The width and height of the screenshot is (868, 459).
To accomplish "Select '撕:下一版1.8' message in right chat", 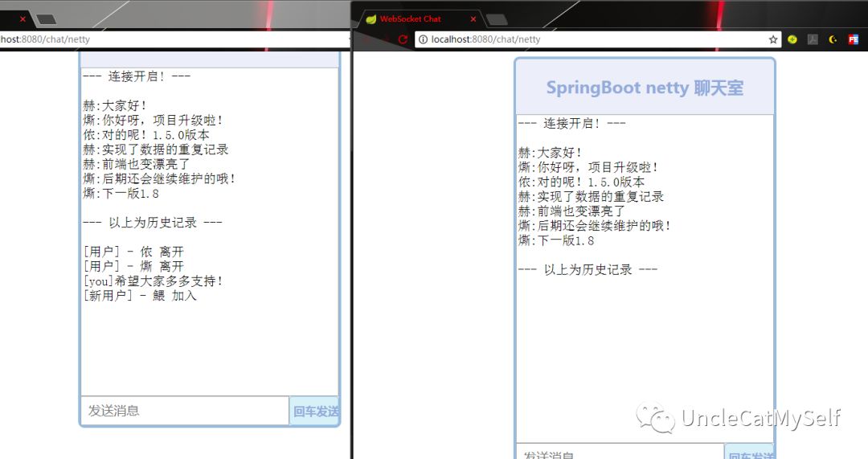I will [x=556, y=241].
